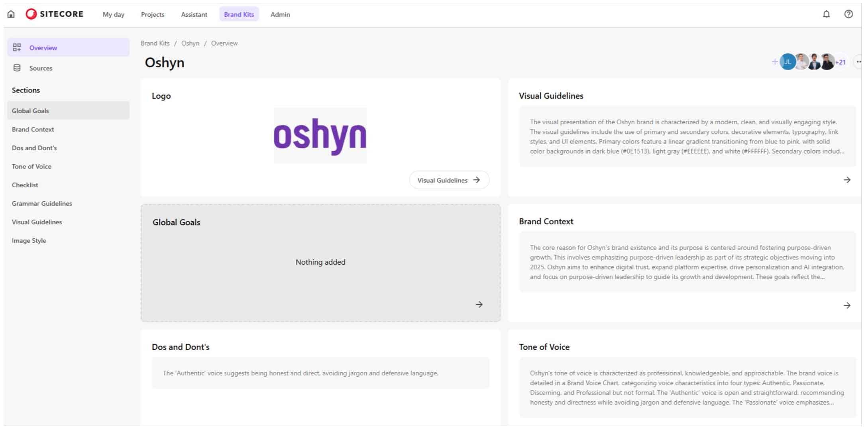Open the ellipsis more-options menu

click(859, 62)
